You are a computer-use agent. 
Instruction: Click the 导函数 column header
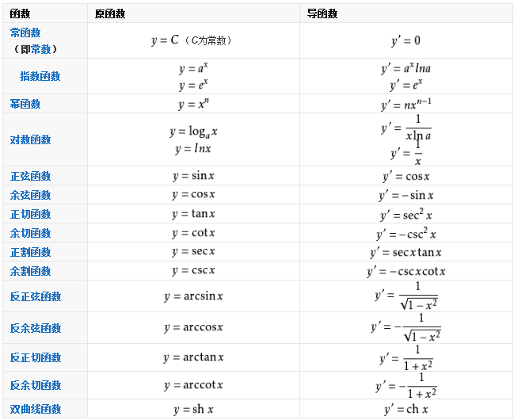click(x=323, y=14)
